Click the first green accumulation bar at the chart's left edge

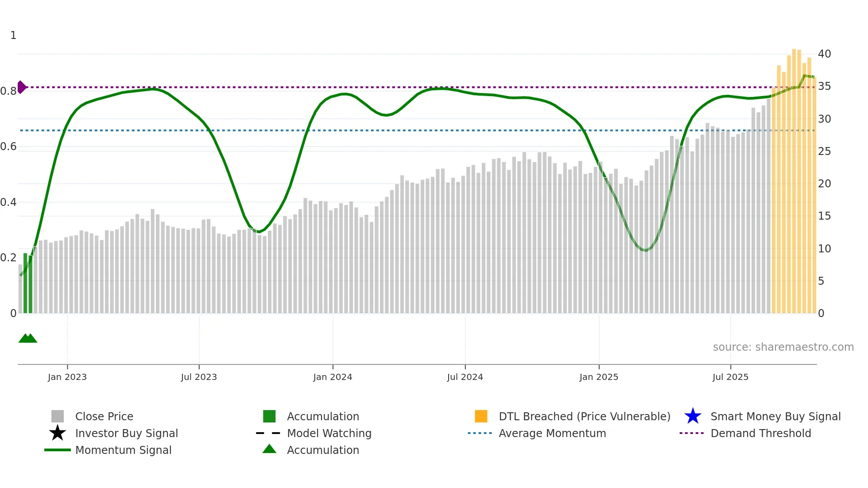coord(25,283)
